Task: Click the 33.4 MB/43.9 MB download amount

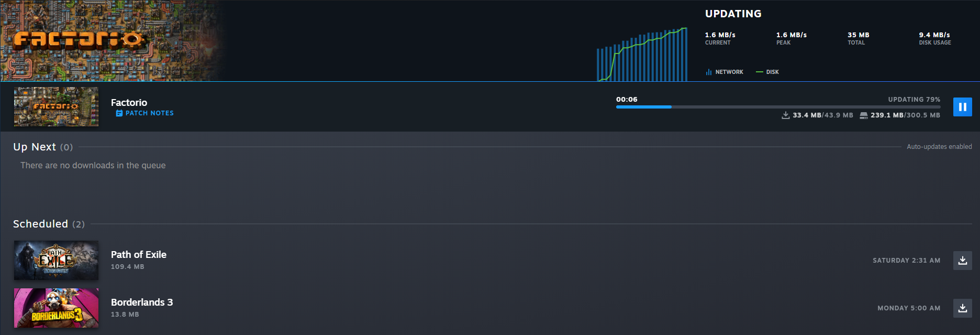Action: click(x=823, y=115)
